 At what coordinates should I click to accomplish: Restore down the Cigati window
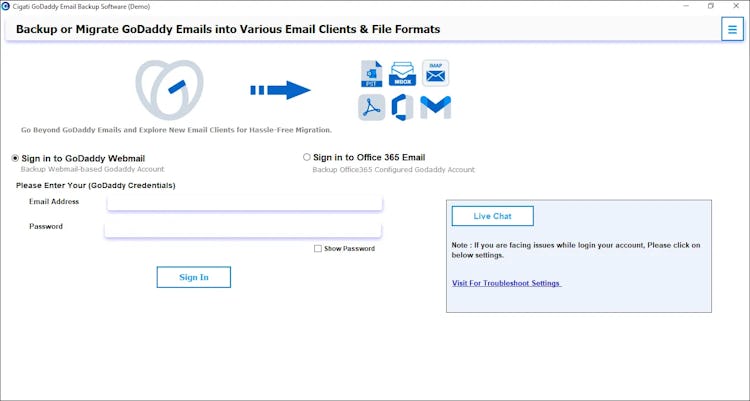coord(711,6)
